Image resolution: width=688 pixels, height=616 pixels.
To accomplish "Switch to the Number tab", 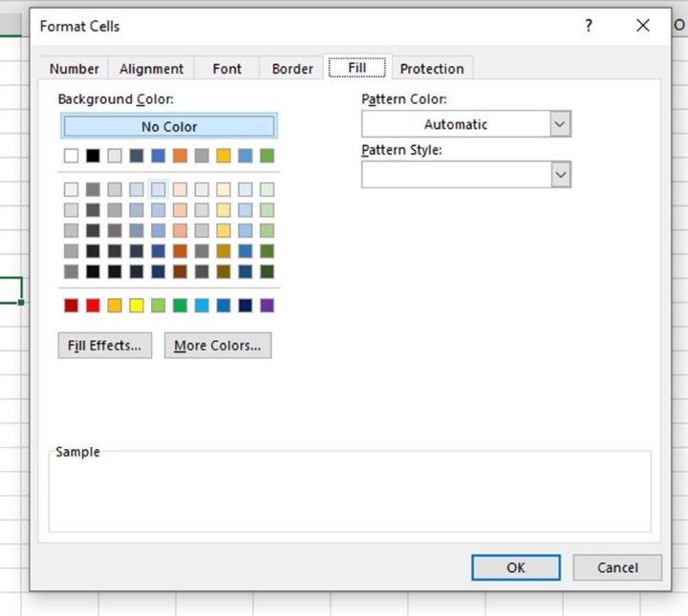I will pos(74,69).
